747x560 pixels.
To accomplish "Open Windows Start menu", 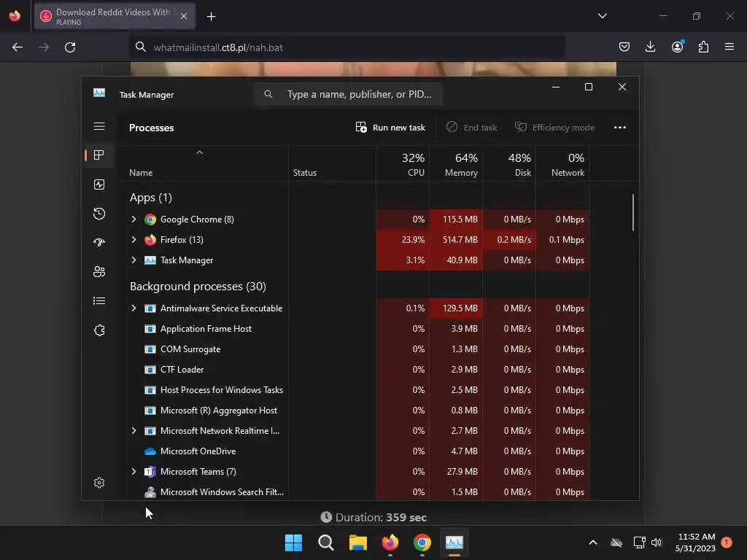I will pos(293,542).
